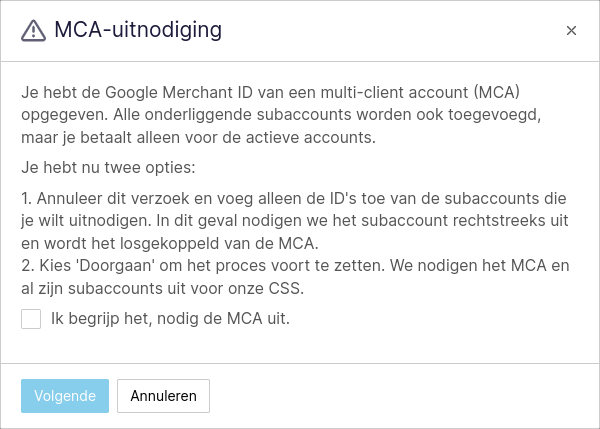
Task: Click the warning triangle icon
Action: [33, 30]
